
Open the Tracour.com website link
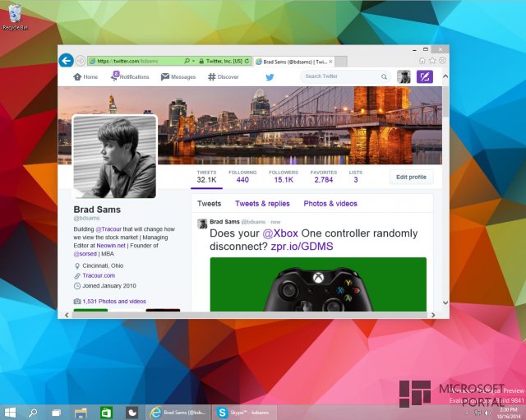tap(99, 275)
